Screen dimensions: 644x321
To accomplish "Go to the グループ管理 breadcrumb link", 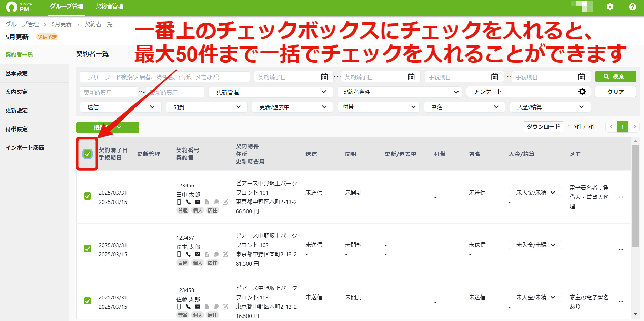I will 22,24.
